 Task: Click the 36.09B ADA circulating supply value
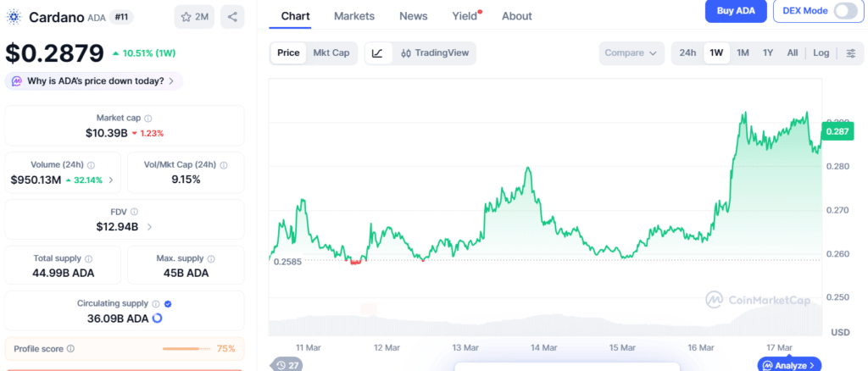click(118, 318)
